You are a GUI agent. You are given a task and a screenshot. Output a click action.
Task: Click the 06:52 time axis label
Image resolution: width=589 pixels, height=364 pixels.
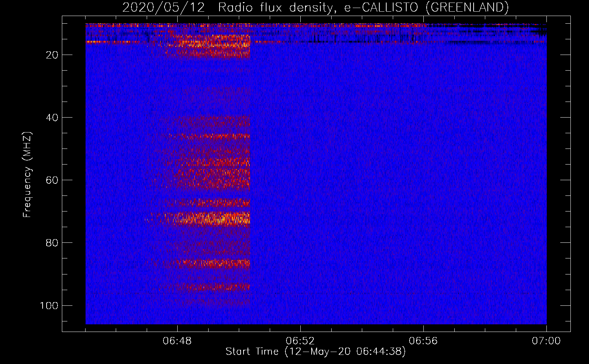[x=300, y=341]
